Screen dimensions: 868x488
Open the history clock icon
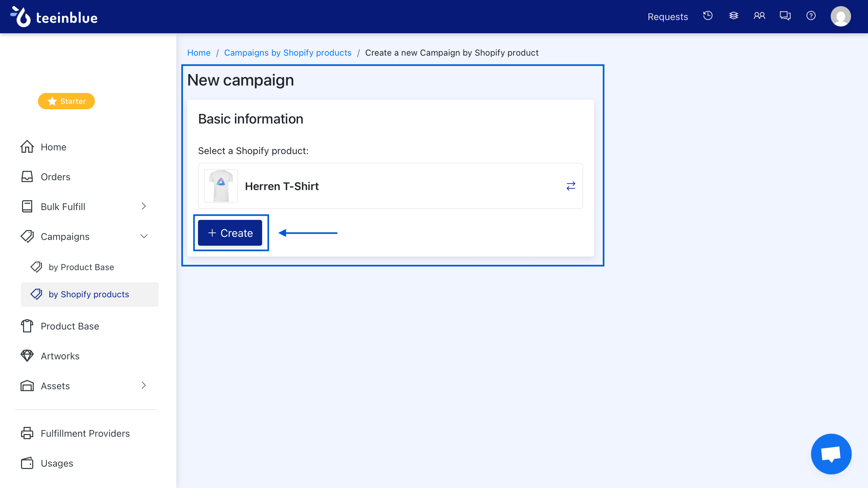(x=708, y=16)
